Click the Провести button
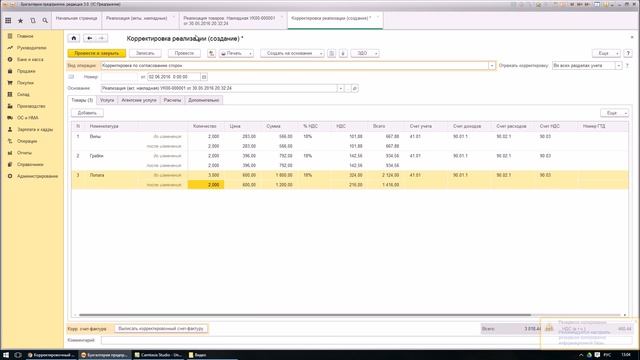This screenshot has height=360, width=640. (184, 53)
